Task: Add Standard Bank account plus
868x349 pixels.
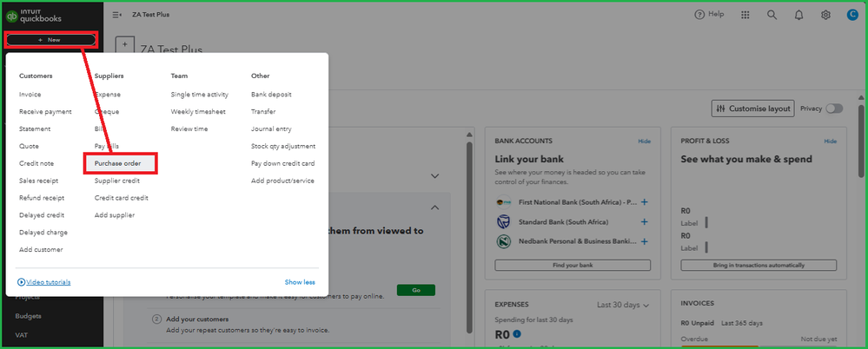Action: point(644,221)
